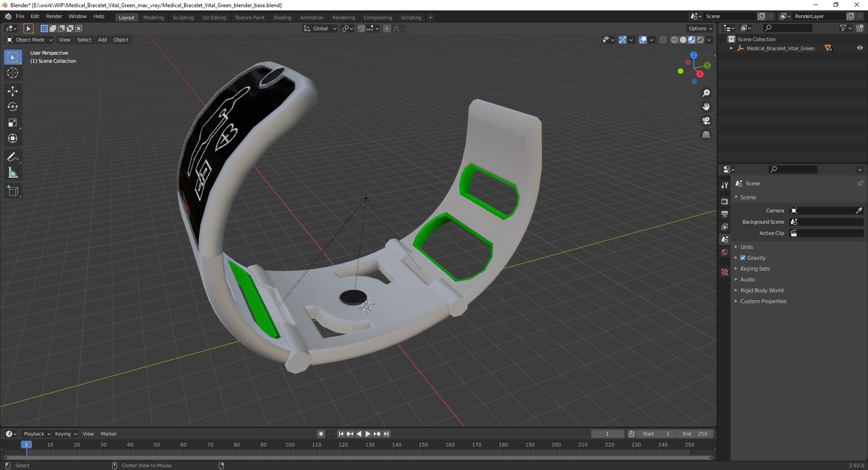Screen dimensions: 868x470
Task: Click the pan view hand icon
Action: pyautogui.click(x=706, y=107)
